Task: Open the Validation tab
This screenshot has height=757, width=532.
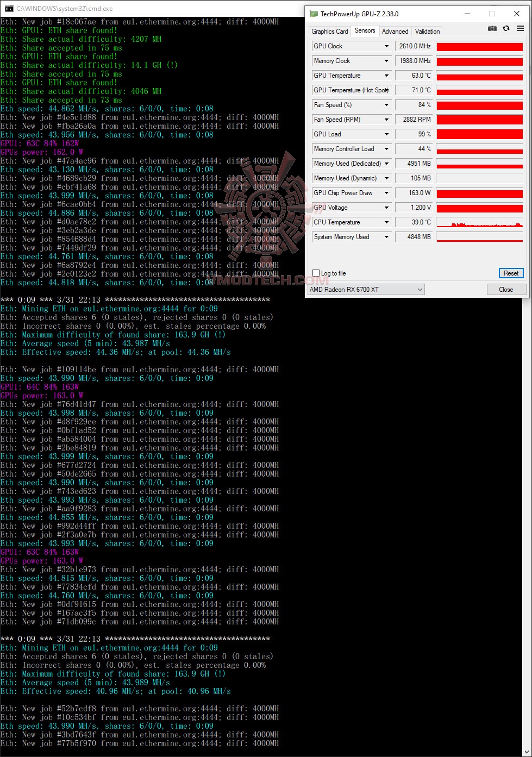Action: [428, 32]
